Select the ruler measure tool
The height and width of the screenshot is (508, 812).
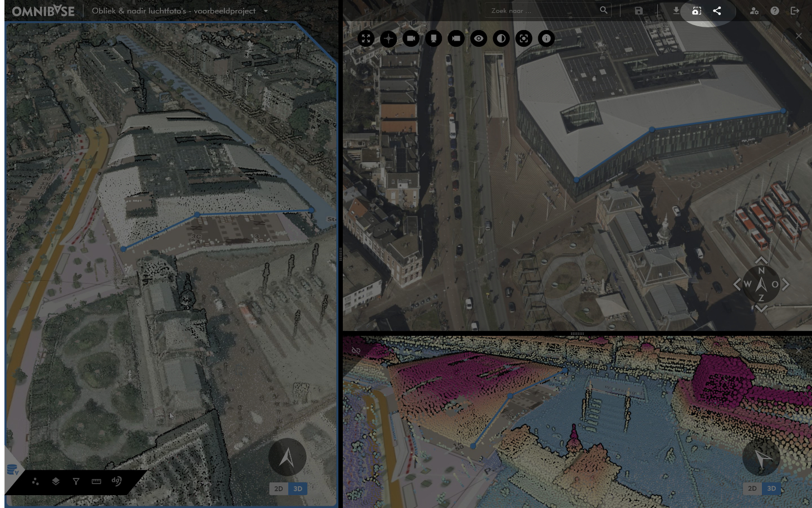click(96, 481)
